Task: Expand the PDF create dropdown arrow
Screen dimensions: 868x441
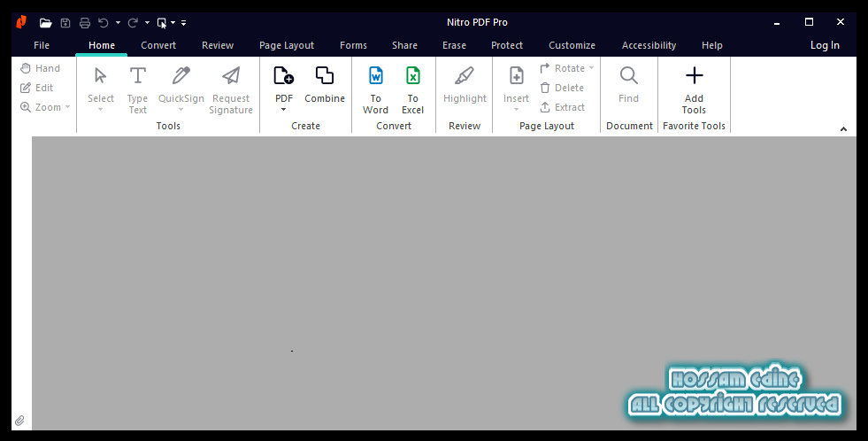Action: (x=284, y=110)
